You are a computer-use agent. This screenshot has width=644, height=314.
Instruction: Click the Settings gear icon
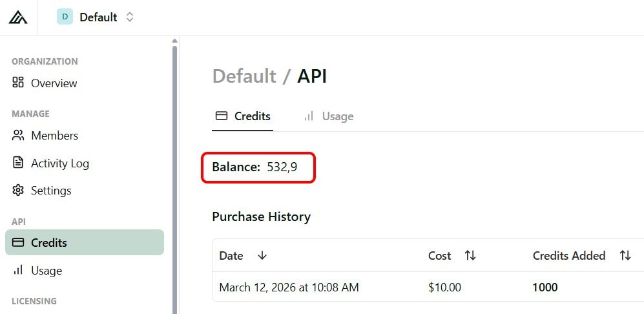pos(18,191)
